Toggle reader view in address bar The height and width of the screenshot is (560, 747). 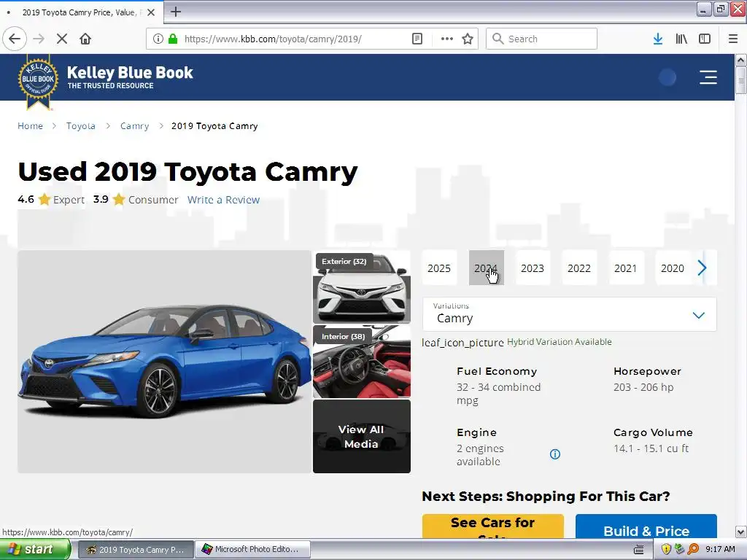[417, 39]
